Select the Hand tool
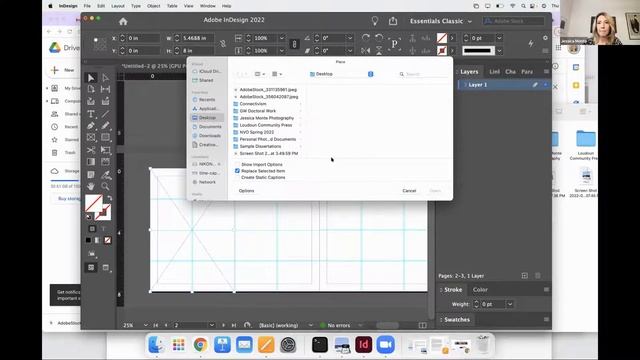 [x=91, y=186]
